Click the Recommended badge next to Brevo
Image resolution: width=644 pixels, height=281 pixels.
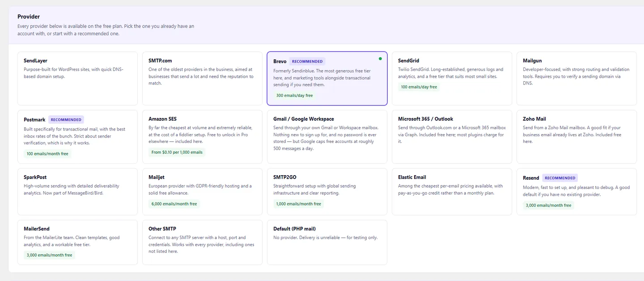point(307,62)
